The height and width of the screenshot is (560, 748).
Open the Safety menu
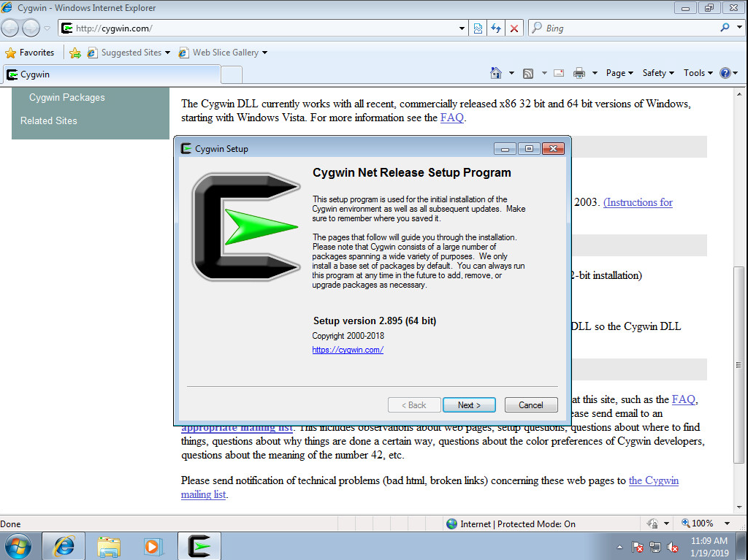click(658, 73)
